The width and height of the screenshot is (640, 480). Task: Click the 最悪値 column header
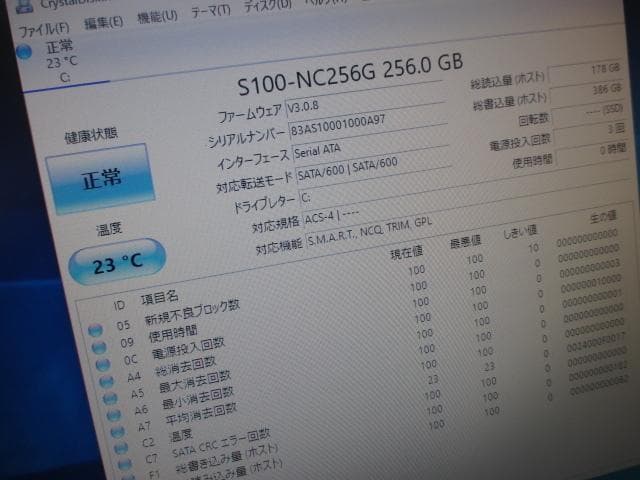click(465, 242)
